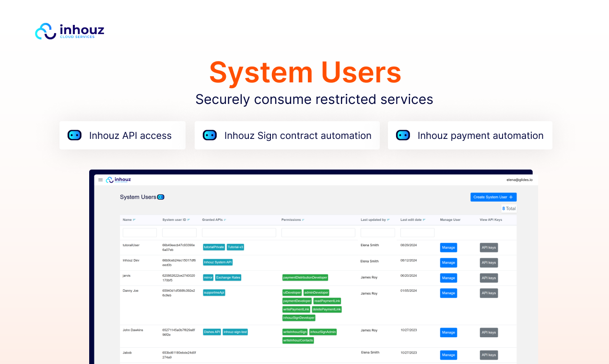Sort by the Name column icon
The image size is (609, 364).
134,220
